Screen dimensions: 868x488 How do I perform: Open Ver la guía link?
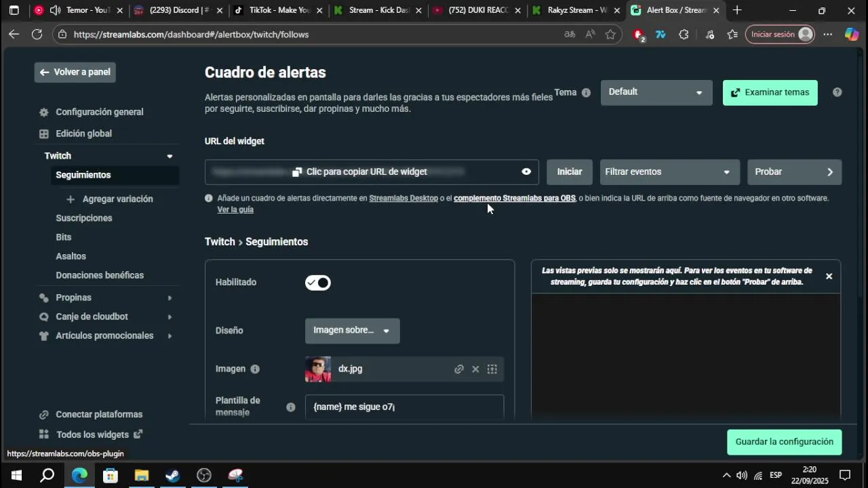click(235, 210)
